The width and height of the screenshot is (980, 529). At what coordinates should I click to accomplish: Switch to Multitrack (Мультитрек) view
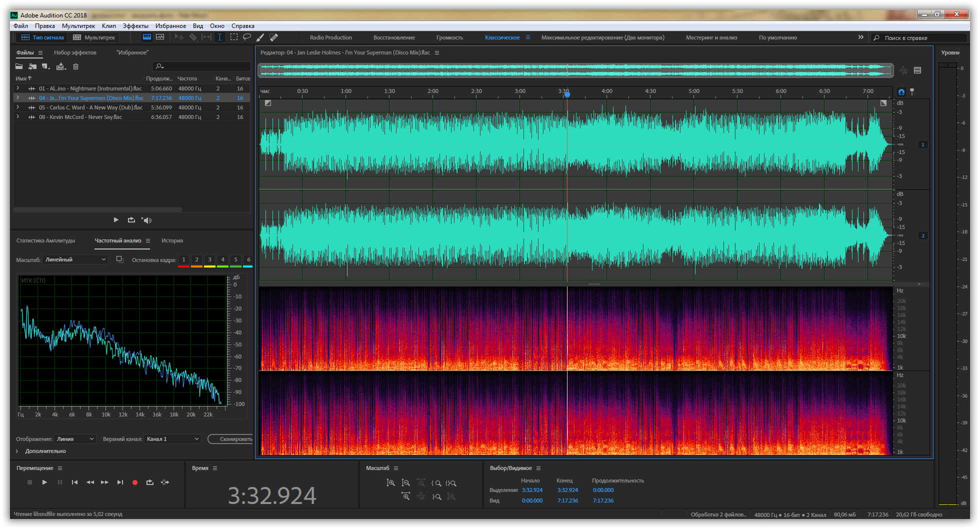[x=94, y=37]
